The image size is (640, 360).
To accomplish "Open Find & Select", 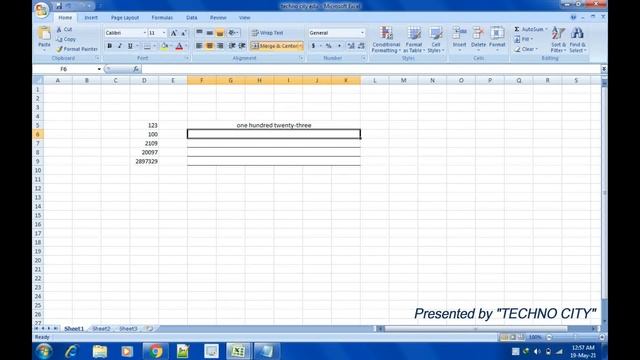I will click(x=578, y=39).
